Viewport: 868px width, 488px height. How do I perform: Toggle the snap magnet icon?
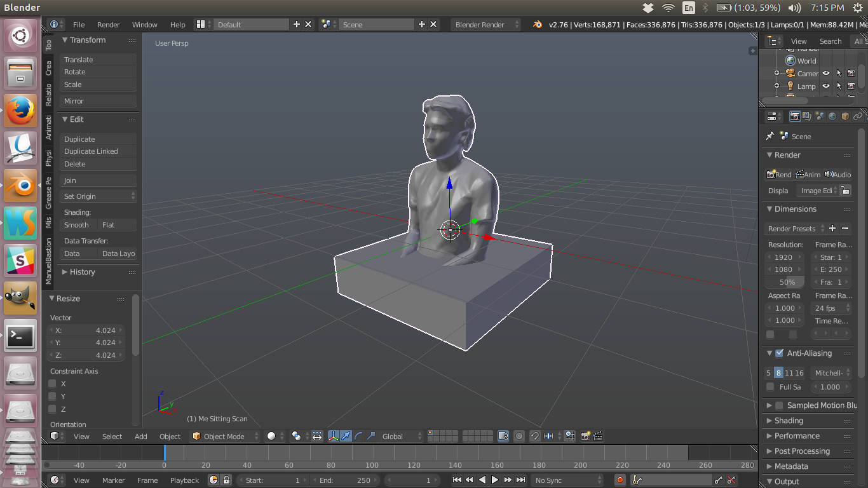click(536, 436)
